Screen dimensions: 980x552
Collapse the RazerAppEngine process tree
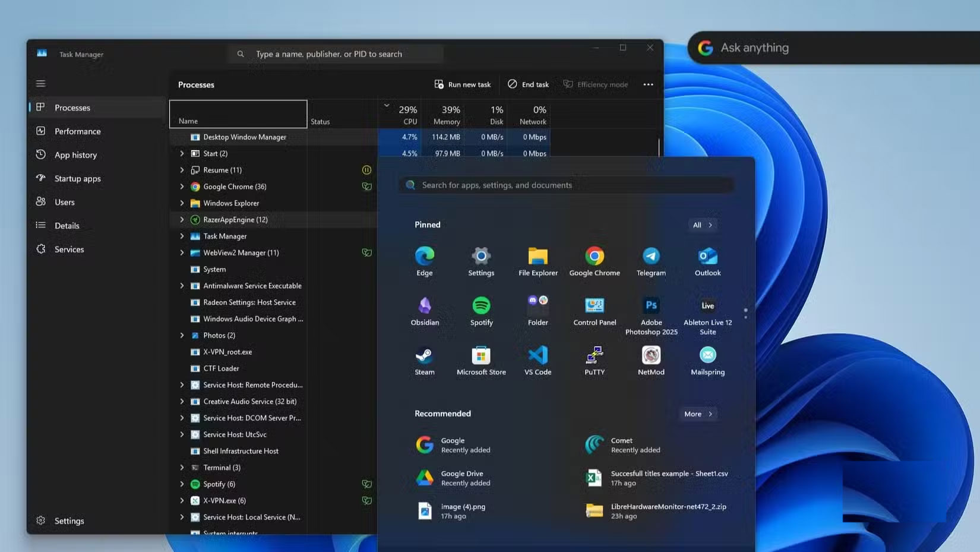coord(182,219)
